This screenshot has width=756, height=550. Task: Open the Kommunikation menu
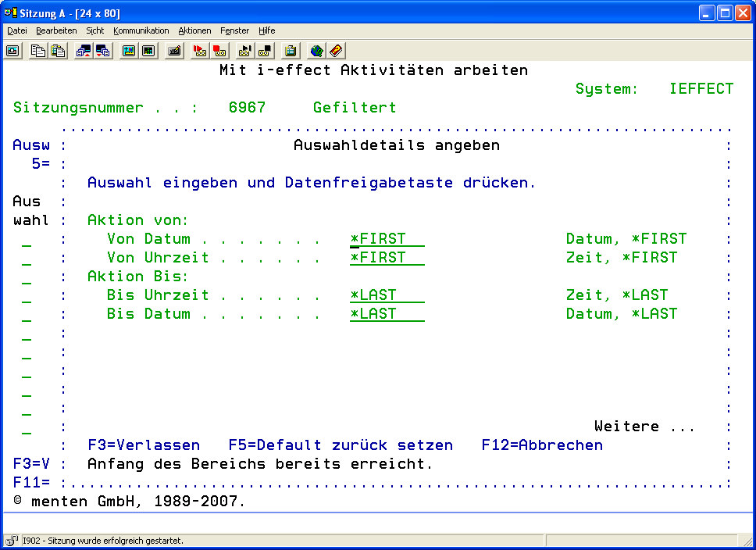[x=141, y=30]
